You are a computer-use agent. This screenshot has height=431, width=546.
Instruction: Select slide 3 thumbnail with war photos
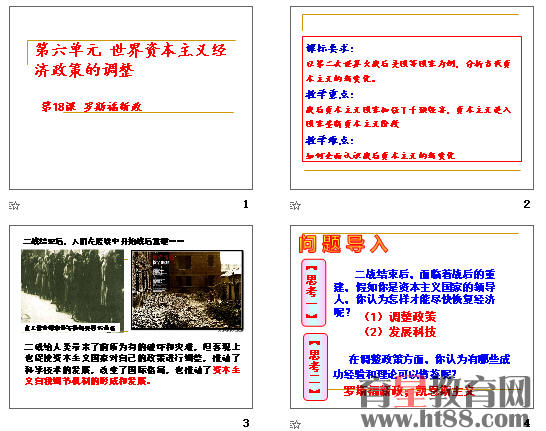click(131, 317)
